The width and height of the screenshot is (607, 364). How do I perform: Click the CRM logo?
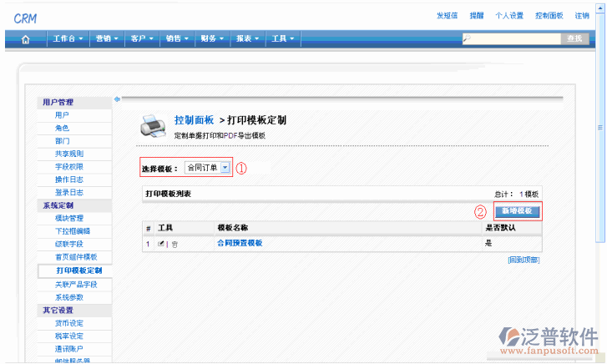tap(25, 18)
